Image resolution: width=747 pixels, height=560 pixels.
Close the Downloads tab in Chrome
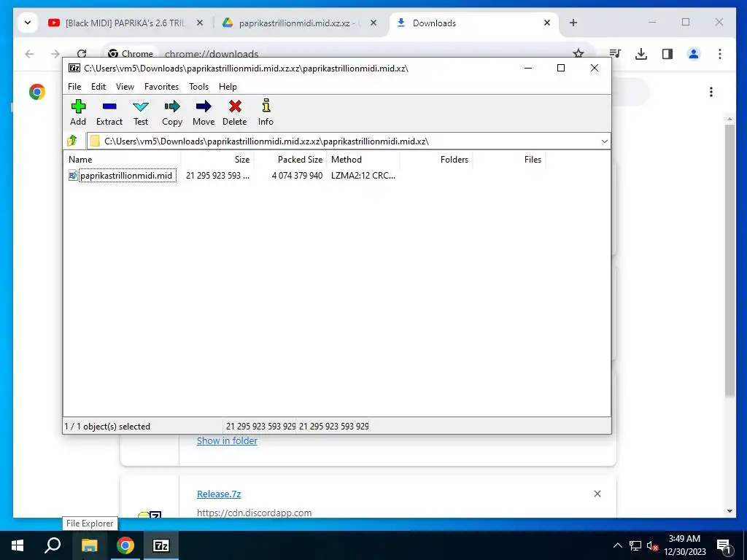pos(547,23)
